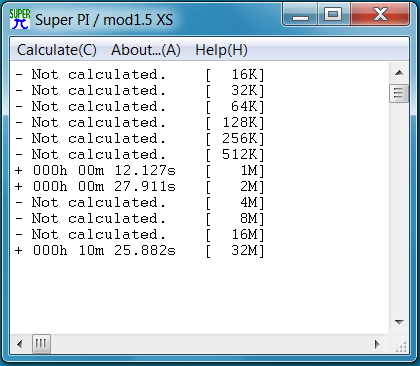Click the horizontal scrollbar thumb
The height and width of the screenshot is (366, 420).
click(41, 344)
